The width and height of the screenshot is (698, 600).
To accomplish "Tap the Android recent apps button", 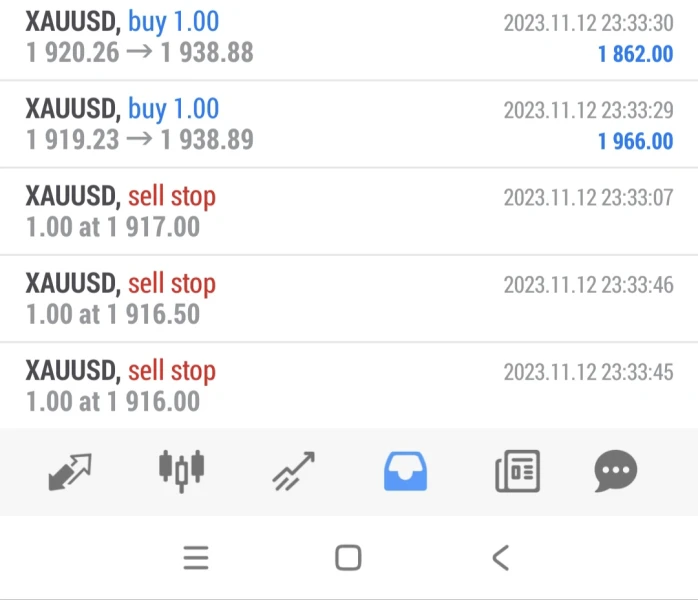I will [196, 558].
